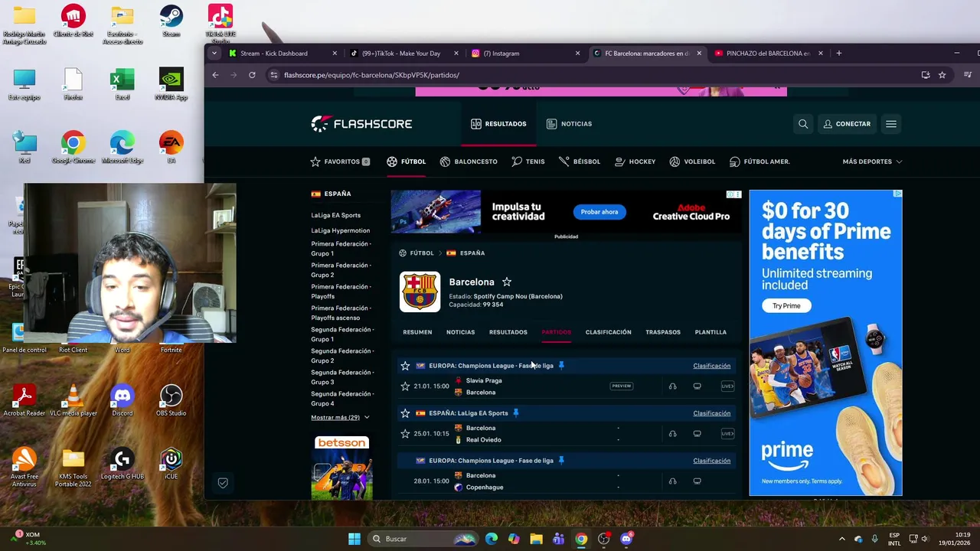Open File Explorer from the taskbar

tap(536, 539)
